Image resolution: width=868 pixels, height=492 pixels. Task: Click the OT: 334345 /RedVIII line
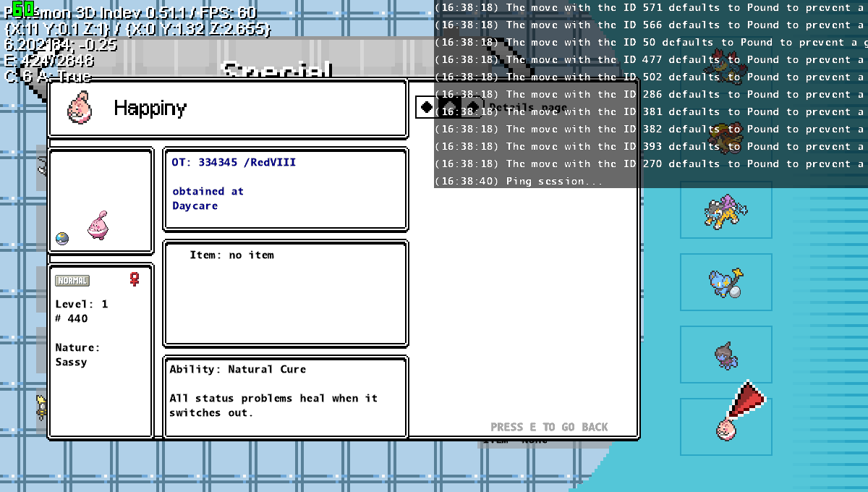[x=234, y=163]
